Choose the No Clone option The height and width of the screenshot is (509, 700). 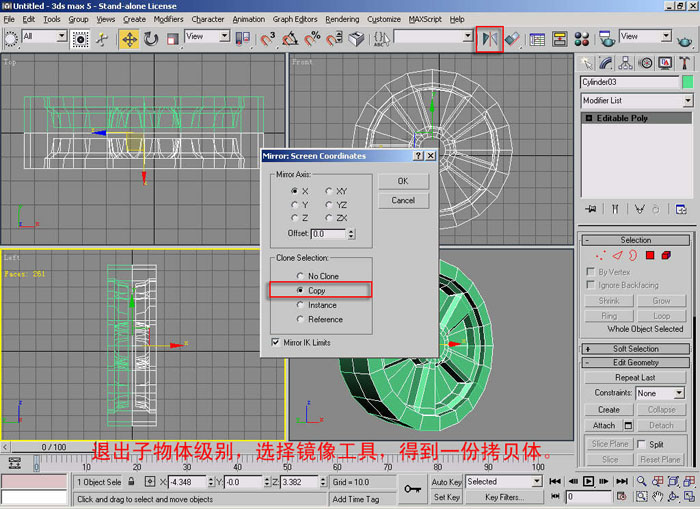click(x=300, y=276)
